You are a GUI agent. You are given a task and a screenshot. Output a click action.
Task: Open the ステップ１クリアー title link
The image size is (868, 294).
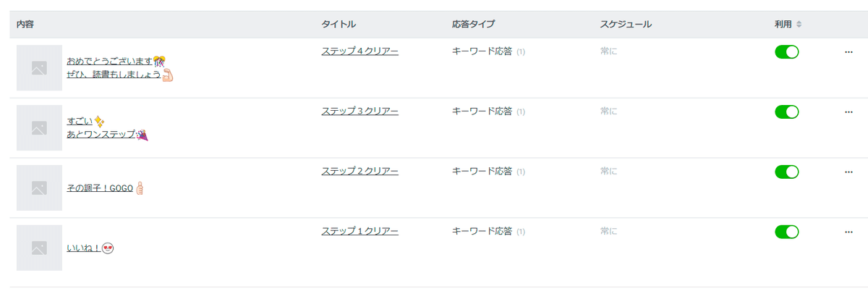pyautogui.click(x=359, y=232)
